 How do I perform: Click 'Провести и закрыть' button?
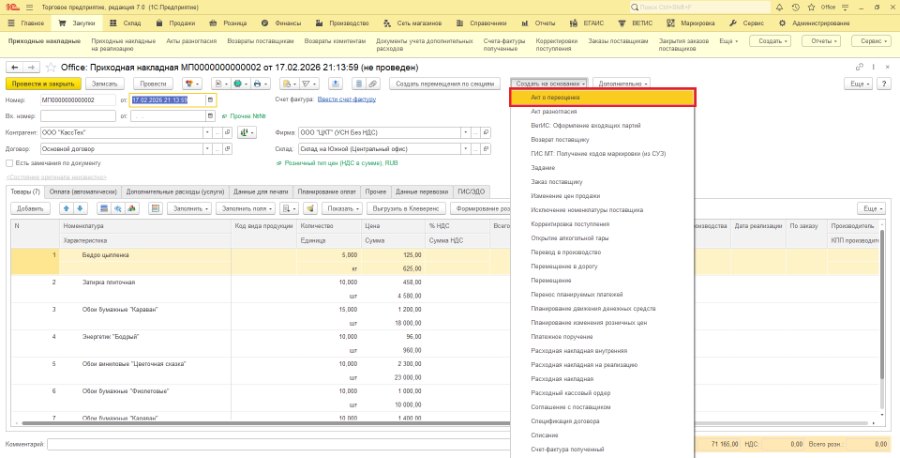pyautogui.click(x=43, y=84)
